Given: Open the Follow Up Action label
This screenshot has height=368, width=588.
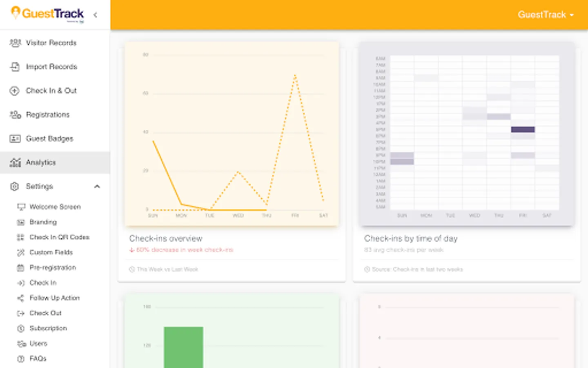Looking at the screenshot, I should [x=54, y=298].
